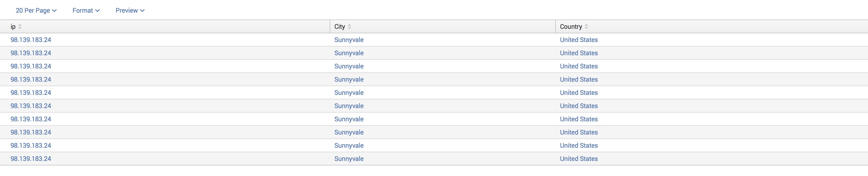Click United States in the fifth row

click(578, 93)
